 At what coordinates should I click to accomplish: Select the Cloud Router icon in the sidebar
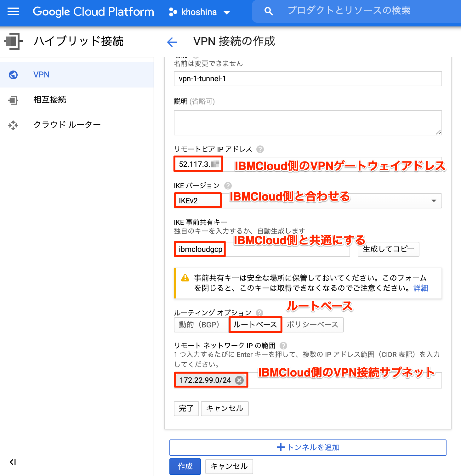click(x=13, y=125)
